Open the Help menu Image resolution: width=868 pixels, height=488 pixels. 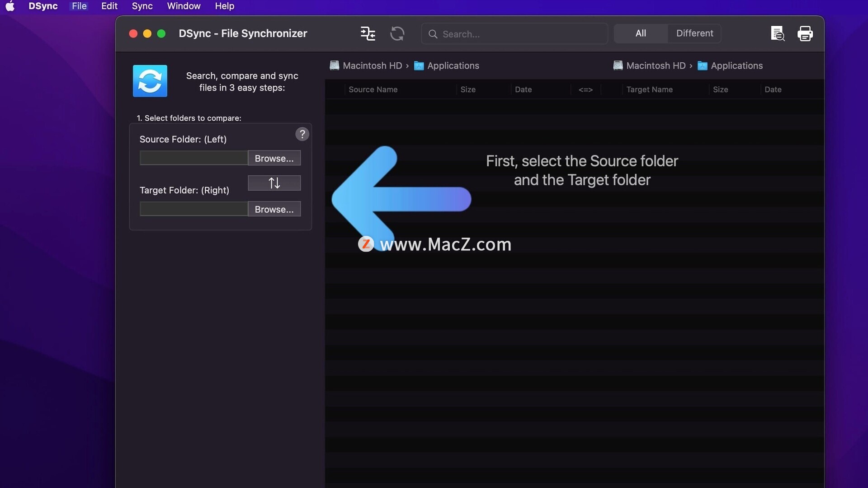point(224,6)
